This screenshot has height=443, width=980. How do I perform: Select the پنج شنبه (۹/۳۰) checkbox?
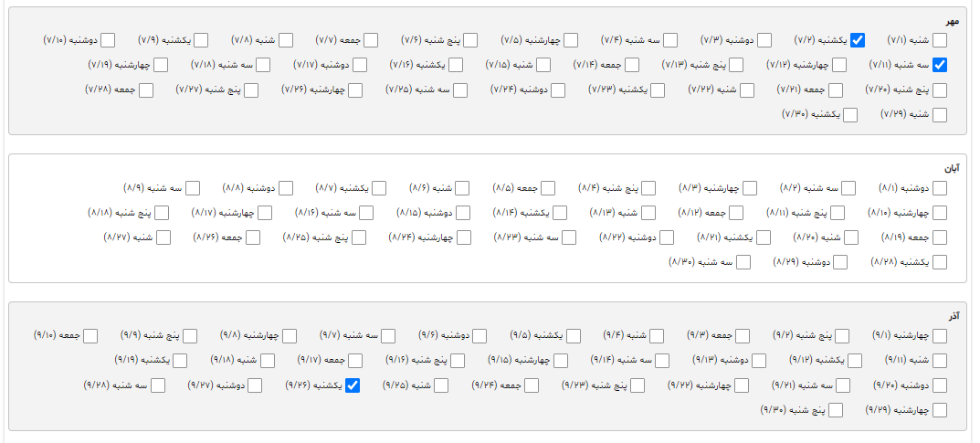pyautogui.click(x=835, y=410)
